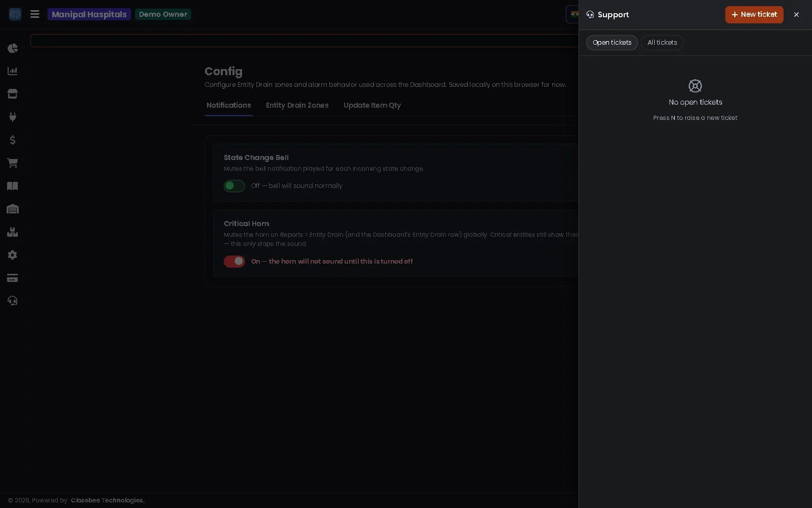Viewport: 812px width, 508px height.
Task: Click the "State Change Bell" heading
Action: pos(256,157)
